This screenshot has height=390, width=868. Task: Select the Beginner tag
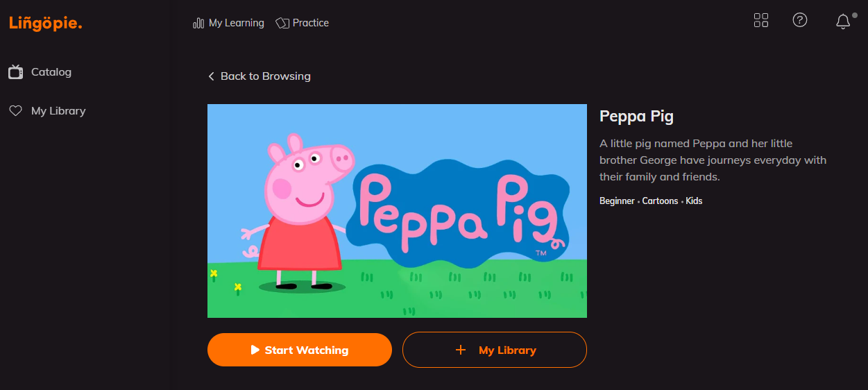pyautogui.click(x=617, y=201)
